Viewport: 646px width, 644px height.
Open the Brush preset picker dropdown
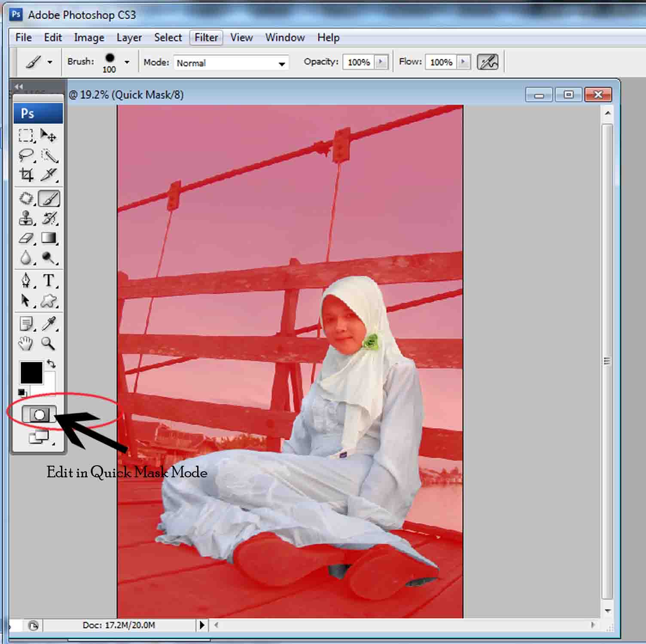click(x=126, y=61)
